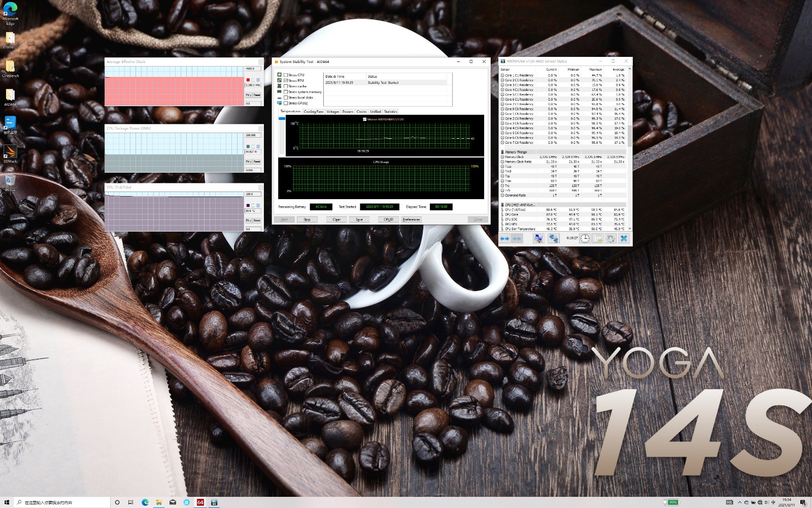Click the Windows Start button
812x508 pixels.
[x=7, y=502]
